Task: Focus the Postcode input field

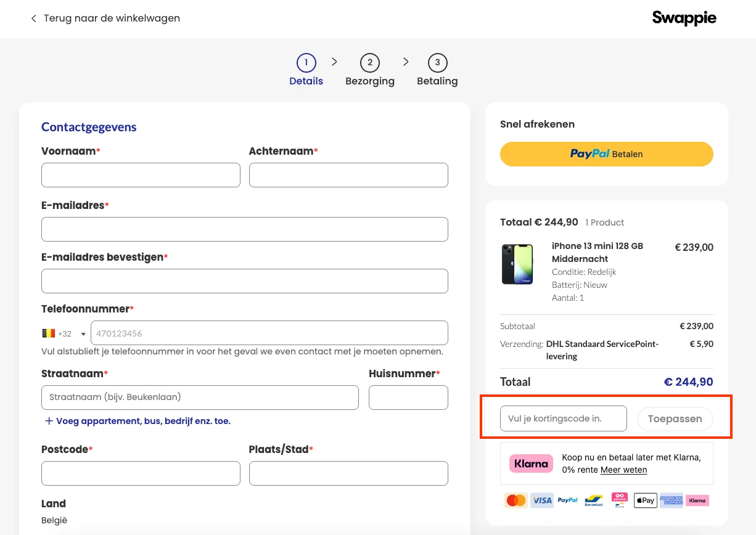Action: pos(141,473)
